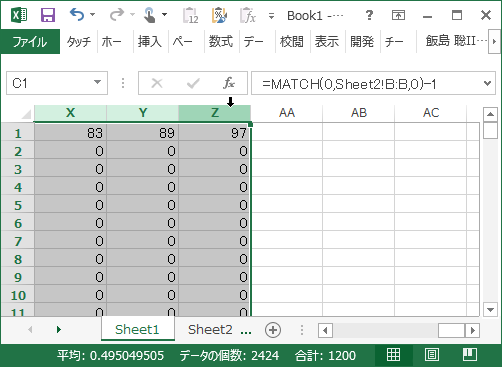Expand the touch mode dropdown arrow

coord(165,15)
